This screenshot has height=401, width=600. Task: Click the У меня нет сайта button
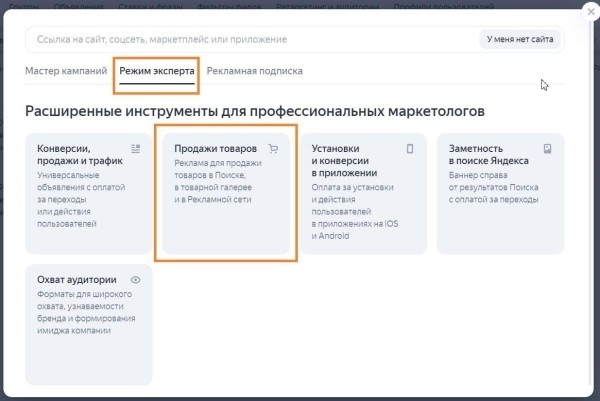[x=520, y=39]
